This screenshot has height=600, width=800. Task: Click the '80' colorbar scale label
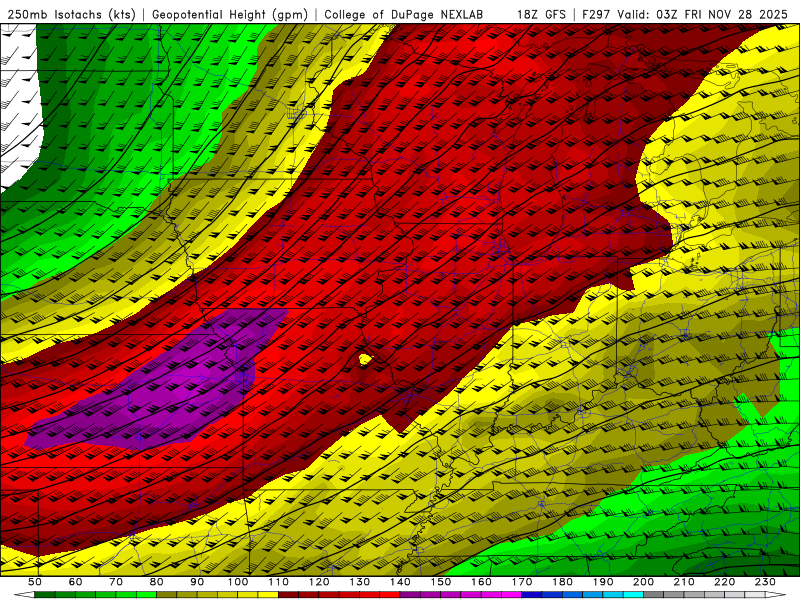(x=157, y=582)
